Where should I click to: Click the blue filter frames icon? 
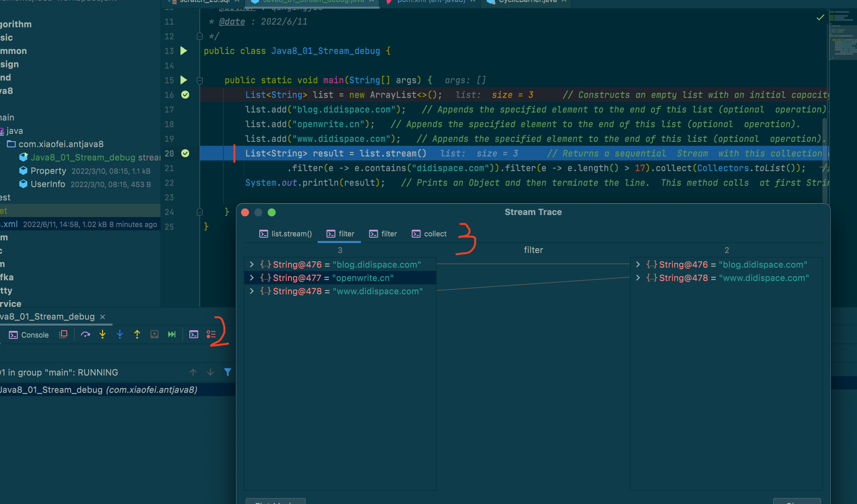tap(227, 372)
